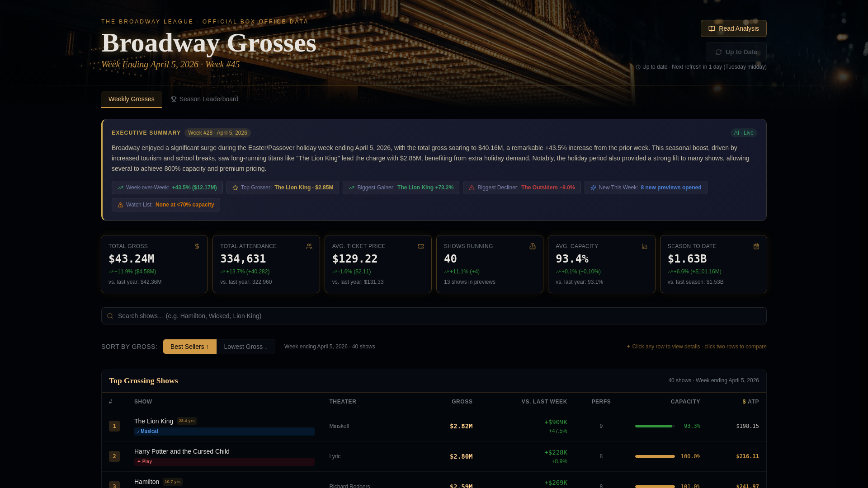Image resolution: width=868 pixels, height=488 pixels.
Task: Click the GROSS column header
Action: tap(462, 402)
